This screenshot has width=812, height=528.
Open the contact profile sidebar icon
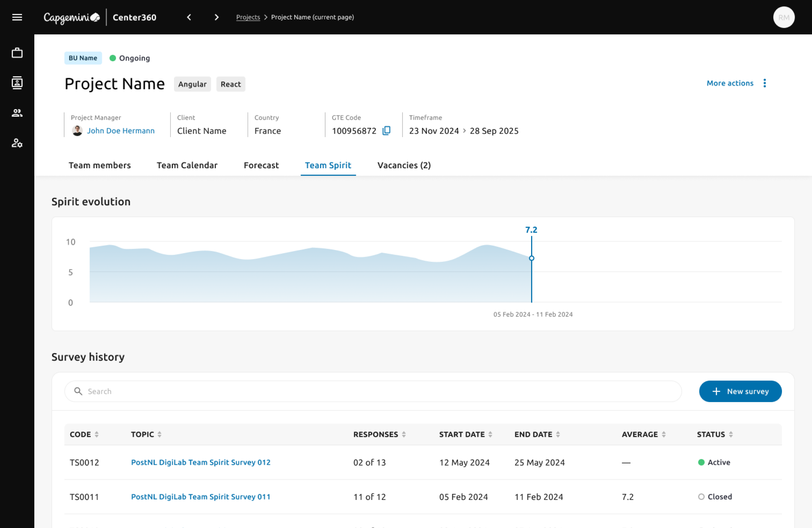coord(17,83)
